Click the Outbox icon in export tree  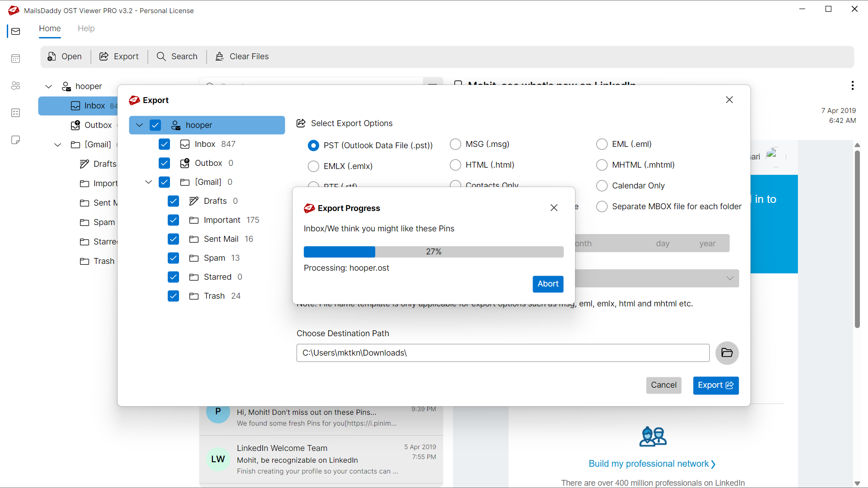tap(185, 163)
